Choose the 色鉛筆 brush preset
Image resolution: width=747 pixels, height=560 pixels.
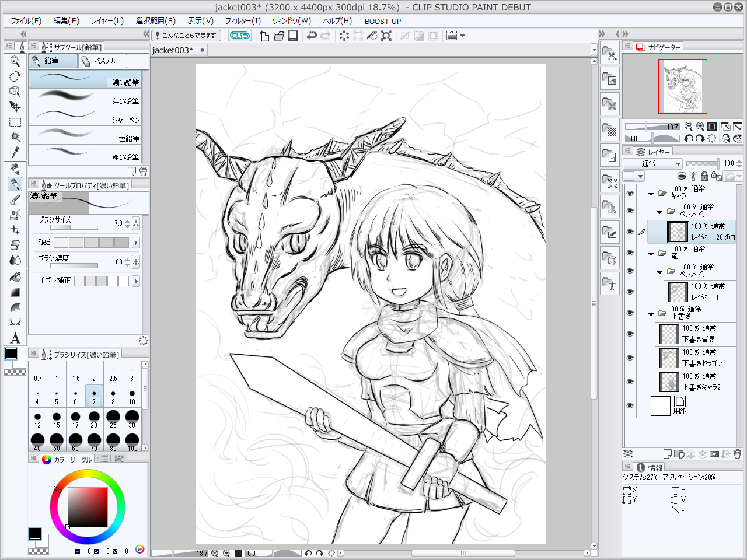85,135
